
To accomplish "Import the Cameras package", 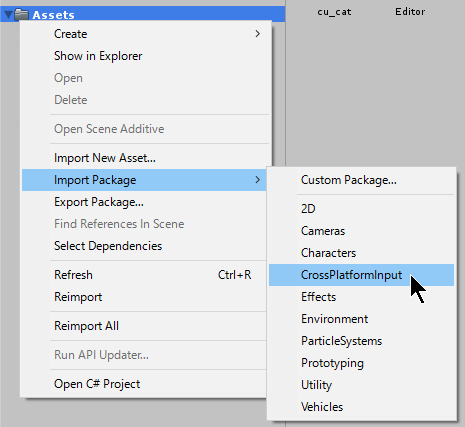I will (323, 231).
